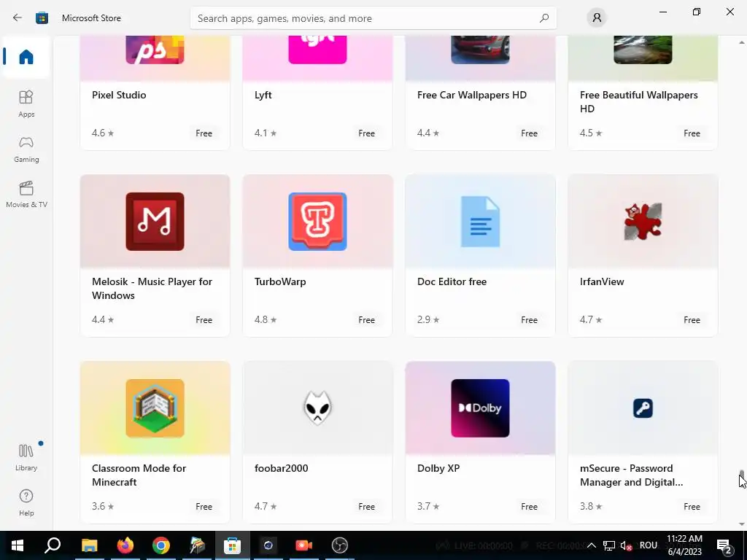
Task: Click the search magnifier icon
Action: tap(543, 18)
